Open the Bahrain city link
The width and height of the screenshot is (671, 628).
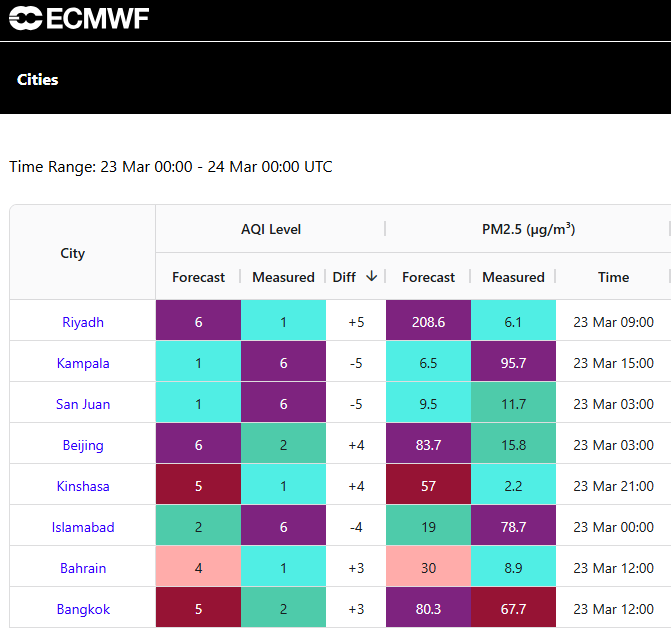[x=83, y=568]
